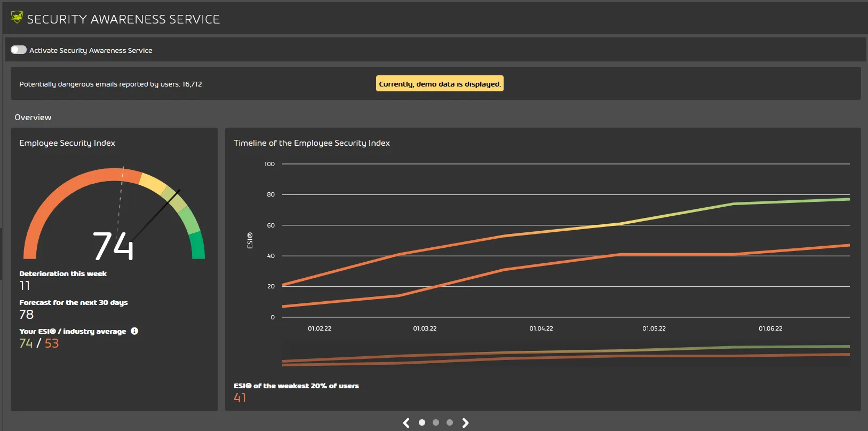
Task: Click the forecast value 78
Action: click(x=27, y=315)
